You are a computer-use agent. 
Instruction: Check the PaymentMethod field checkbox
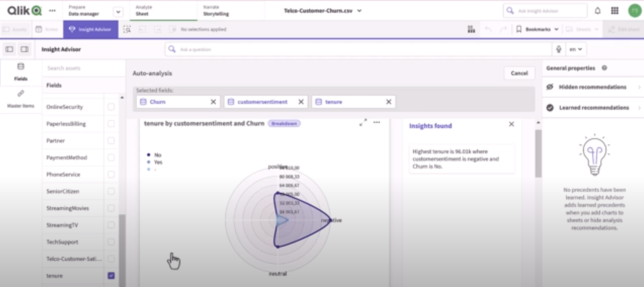tap(111, 157)
